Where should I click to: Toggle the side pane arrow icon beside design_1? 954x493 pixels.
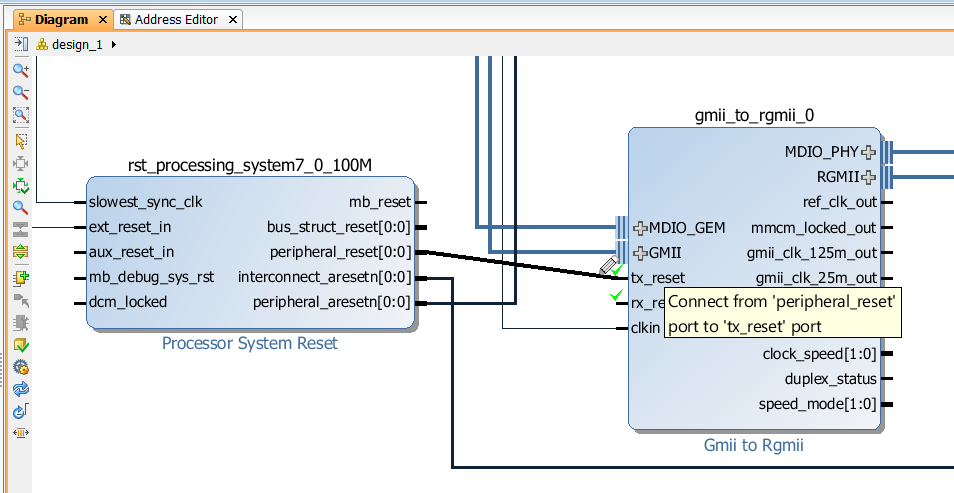click(21, 44)
